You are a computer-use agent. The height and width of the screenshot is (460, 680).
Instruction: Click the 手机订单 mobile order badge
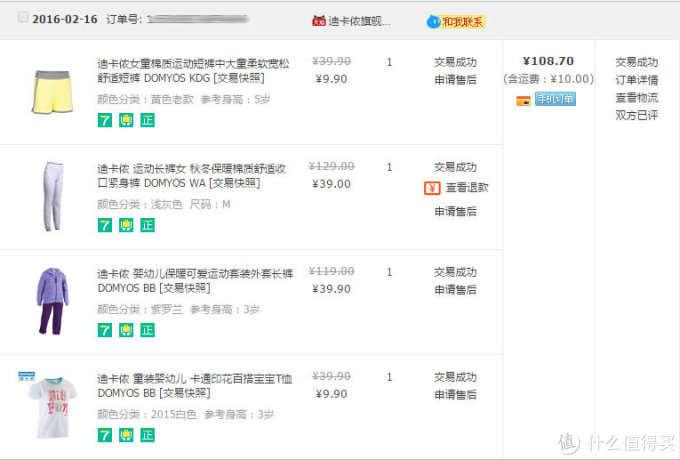[x=555, y=99]
